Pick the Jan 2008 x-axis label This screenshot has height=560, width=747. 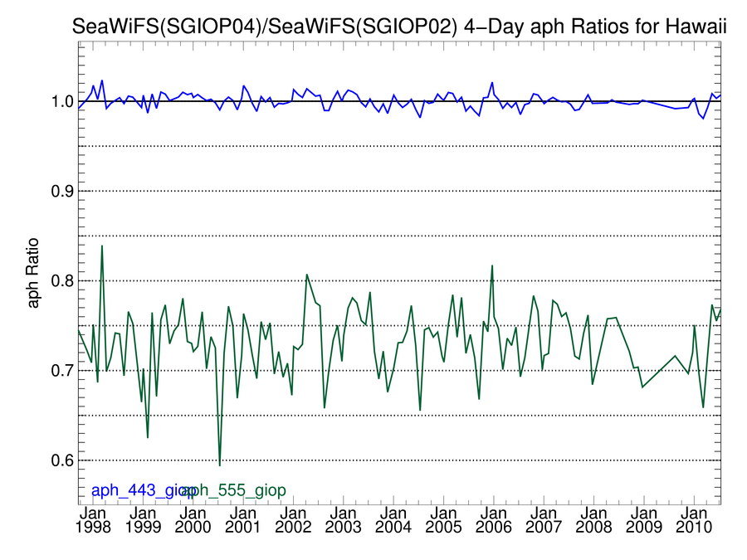pos(593,520)
